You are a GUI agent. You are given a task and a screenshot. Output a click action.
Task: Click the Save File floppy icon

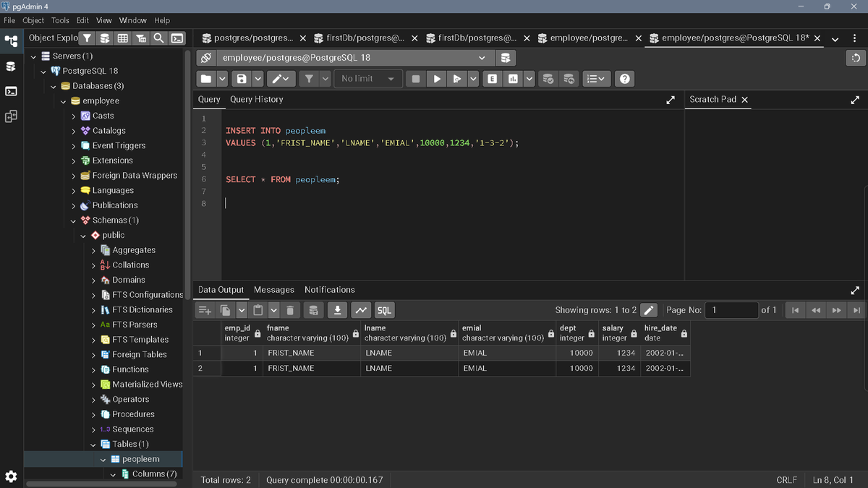240,78
